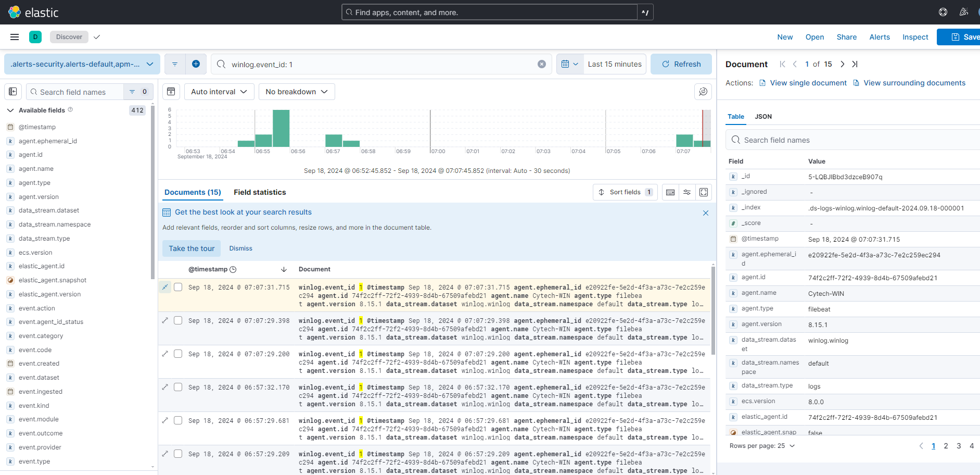
Task: Collapse the Available fields section
Action: point(10,110)
